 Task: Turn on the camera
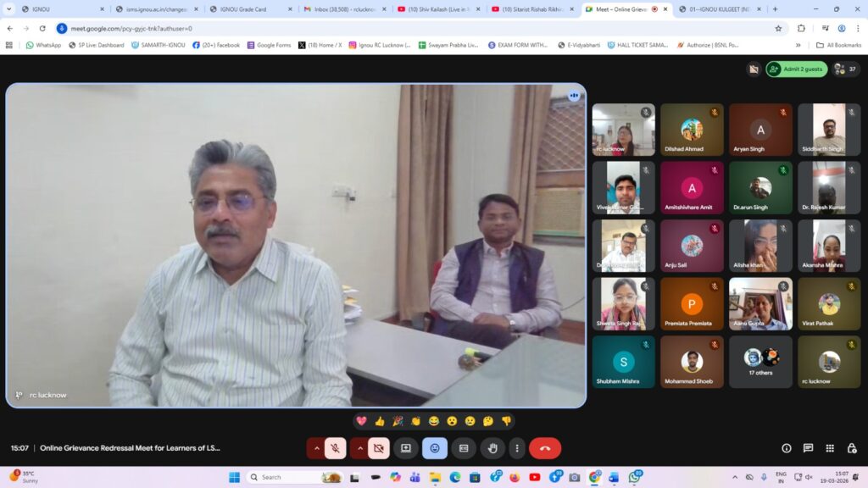point(378,448)
